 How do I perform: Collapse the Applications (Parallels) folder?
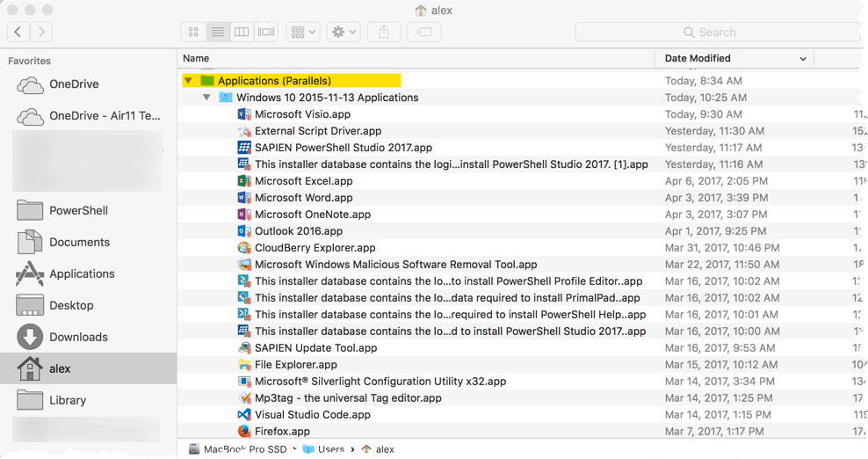pos(188,81)
